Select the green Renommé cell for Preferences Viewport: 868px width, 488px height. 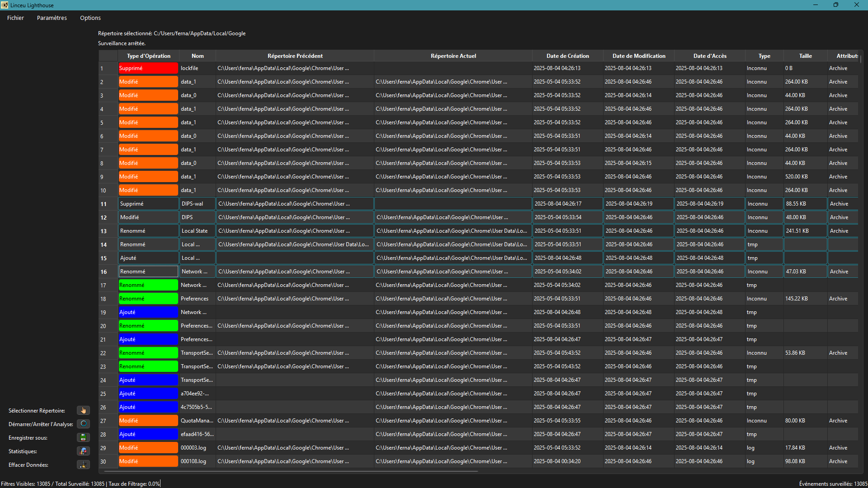[x=148, y=299]
